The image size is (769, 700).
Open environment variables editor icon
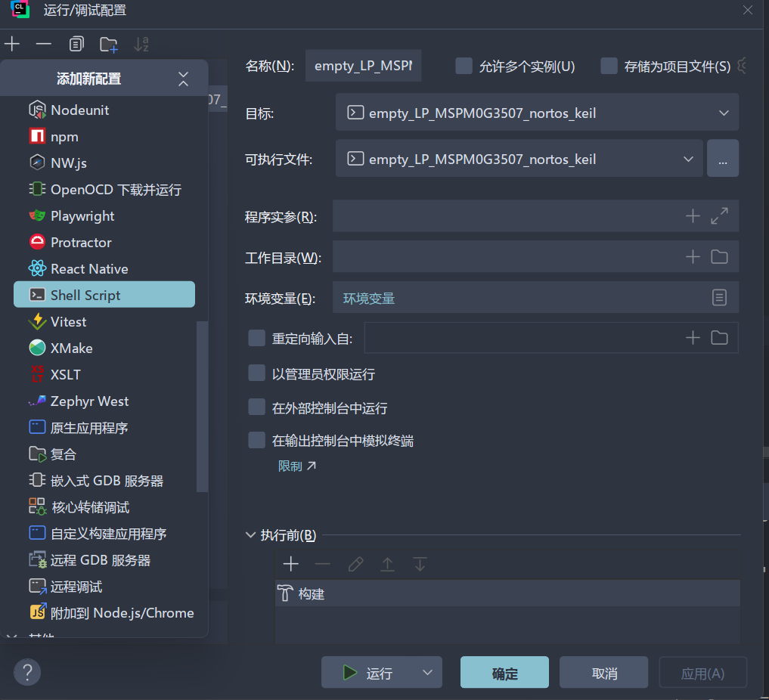coord(719,298)
